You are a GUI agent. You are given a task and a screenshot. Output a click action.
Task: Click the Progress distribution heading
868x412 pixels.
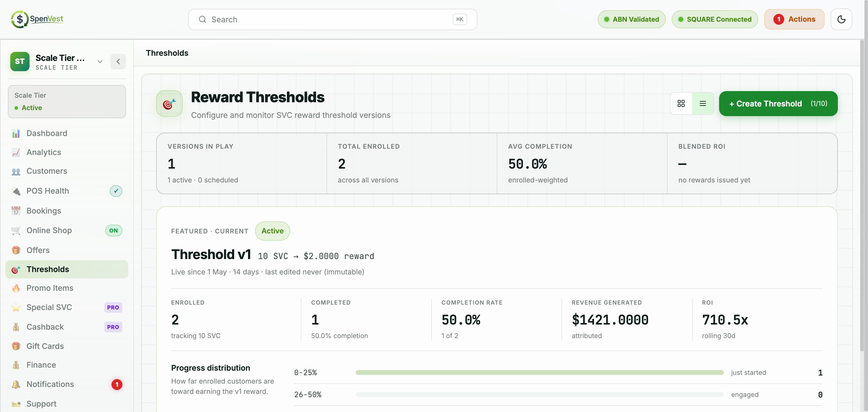click(211, 368)
